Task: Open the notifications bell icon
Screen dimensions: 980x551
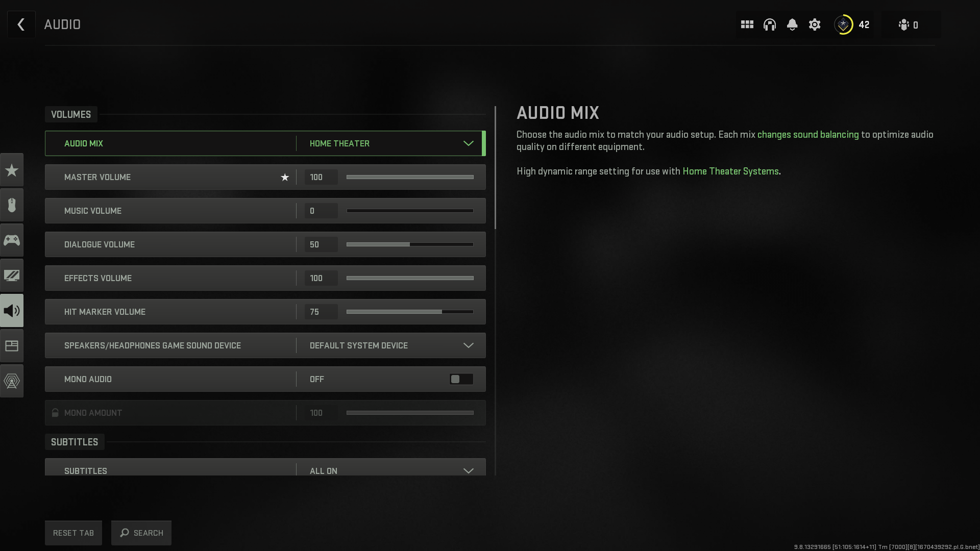Action: [x=792, y=24]
